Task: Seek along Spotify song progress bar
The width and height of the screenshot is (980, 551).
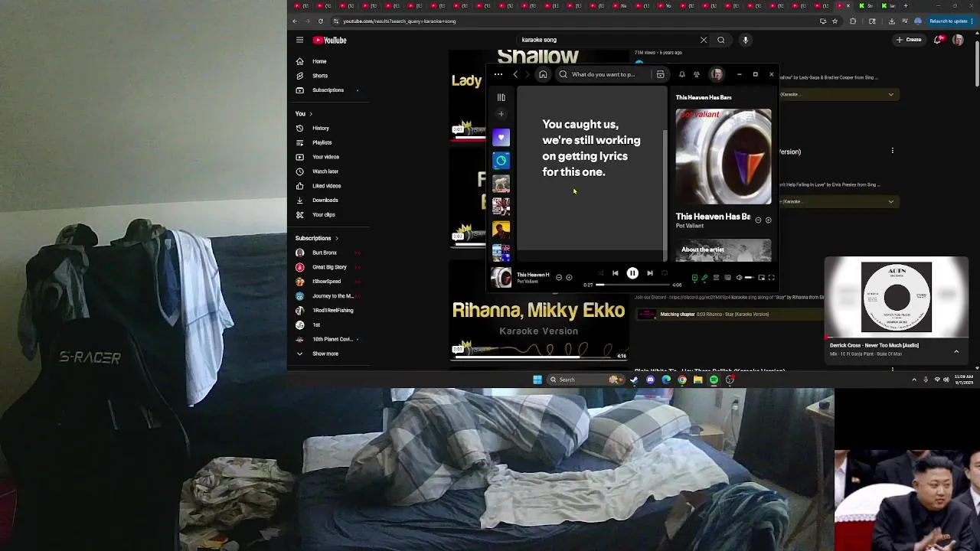Action: (x=632, y=285)
